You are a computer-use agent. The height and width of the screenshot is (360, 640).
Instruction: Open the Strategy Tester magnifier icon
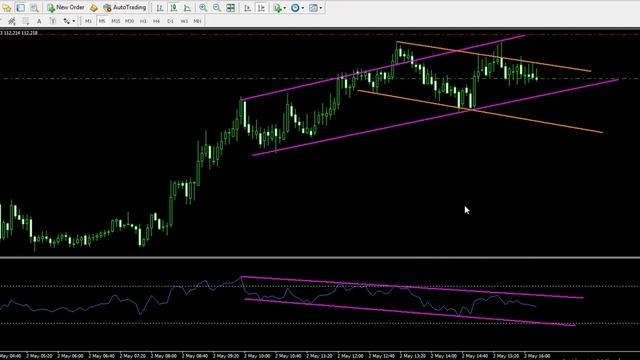click(34, 7)
